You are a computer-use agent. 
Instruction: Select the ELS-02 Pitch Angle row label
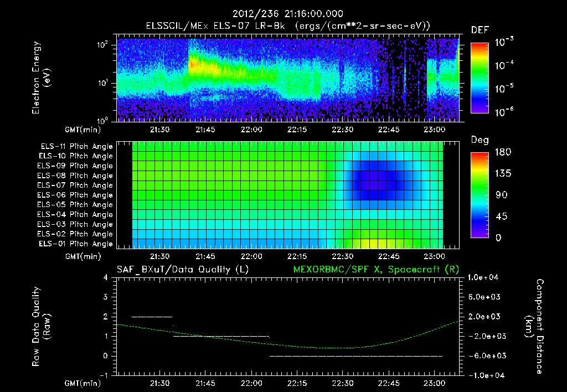pyautogui.click(x=75, y=234)
